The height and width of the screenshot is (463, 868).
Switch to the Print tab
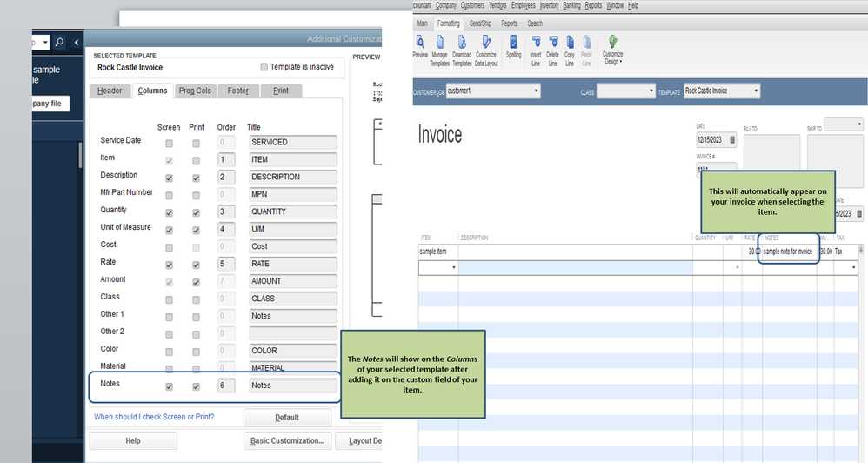[x=281, y=91]
